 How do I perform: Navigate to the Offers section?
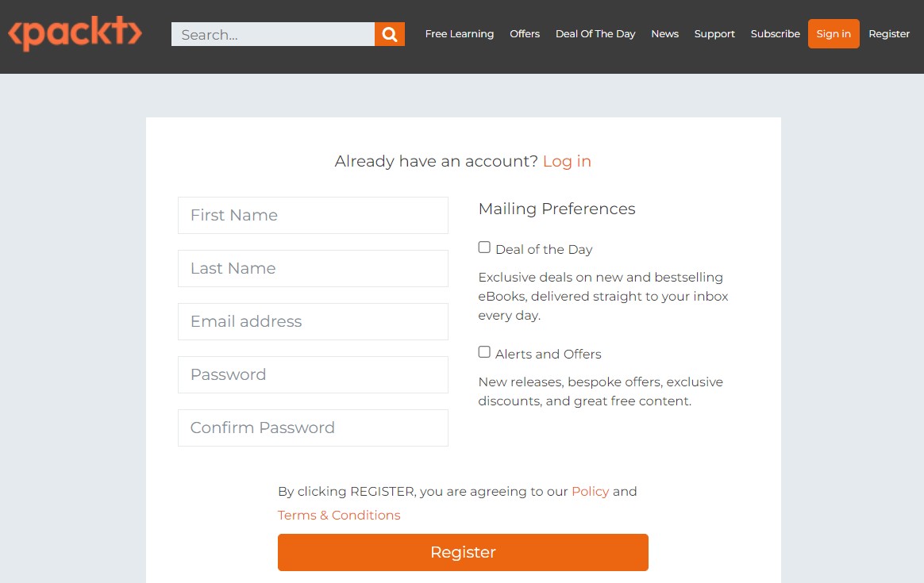coord(525,33)
